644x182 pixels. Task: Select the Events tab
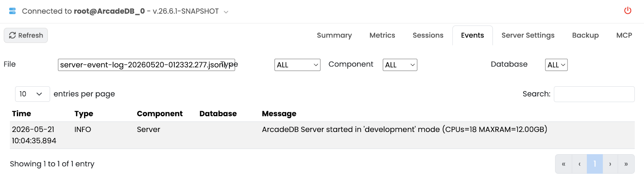(472, 35)
